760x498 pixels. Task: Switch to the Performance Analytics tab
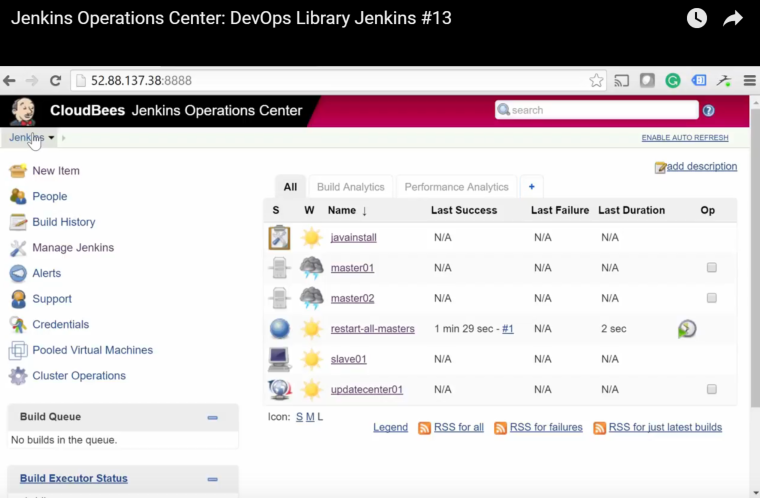pyautogui.click(x=456, y=187)
